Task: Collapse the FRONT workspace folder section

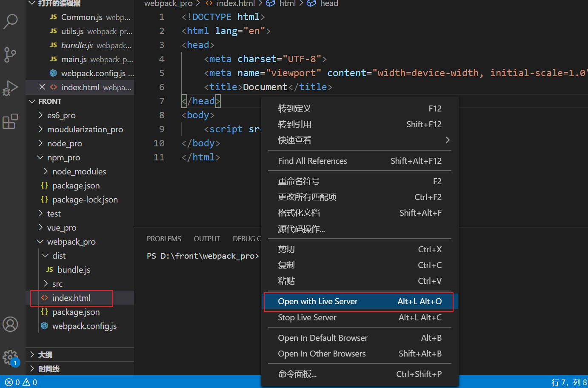Action: 32,101
